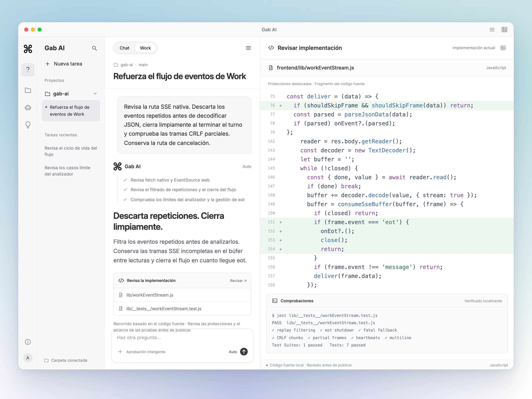Viewport: 532px width, 399px height.
Task: Click code line 151 with eot check
Action: pyautogui.click(x=387, y=222)
